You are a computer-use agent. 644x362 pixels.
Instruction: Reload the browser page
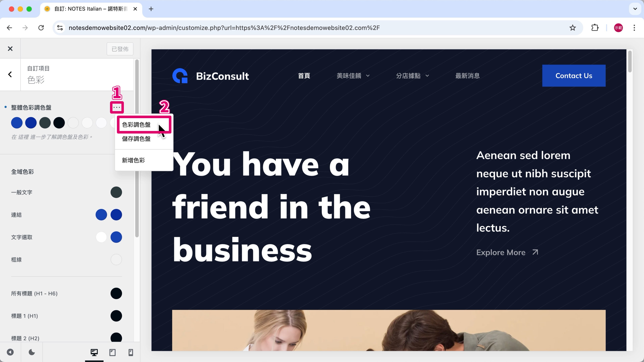(41, 28)
